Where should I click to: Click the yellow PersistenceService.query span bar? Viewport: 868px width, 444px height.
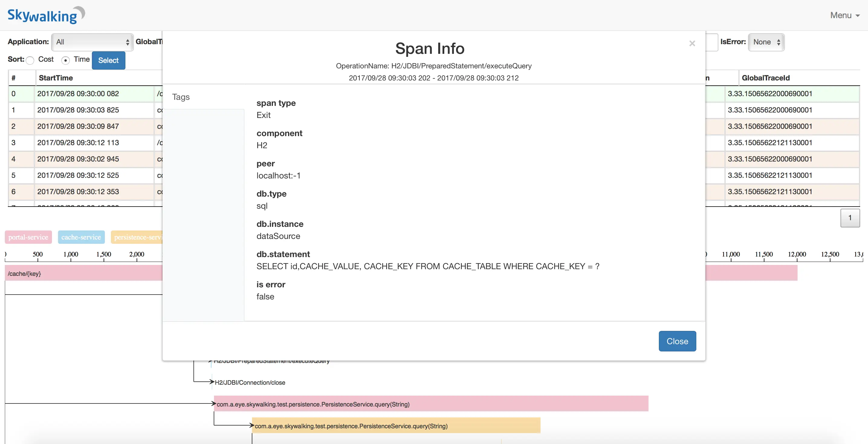pos(396,426)
